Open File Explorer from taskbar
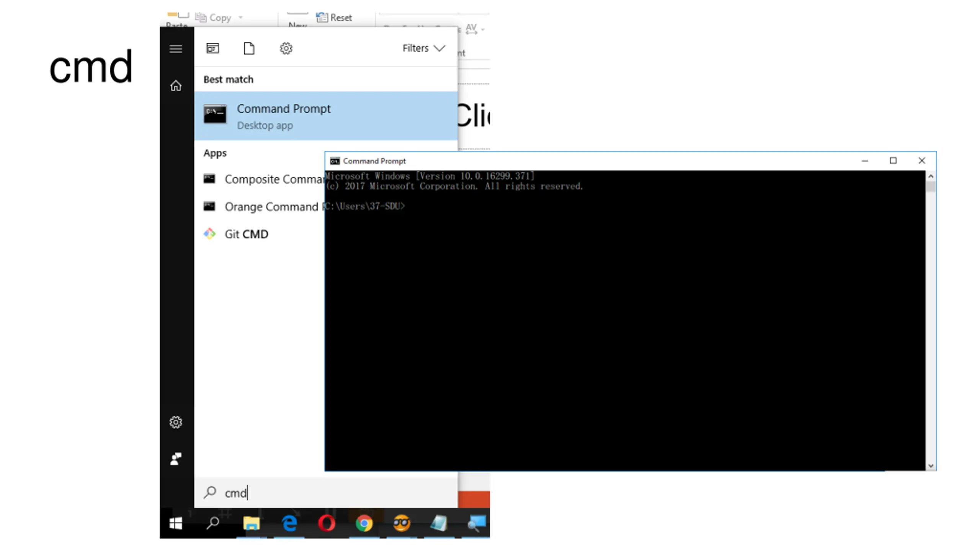Image resolution: width=980 pixels, height=551 pixels. point(252,523)
